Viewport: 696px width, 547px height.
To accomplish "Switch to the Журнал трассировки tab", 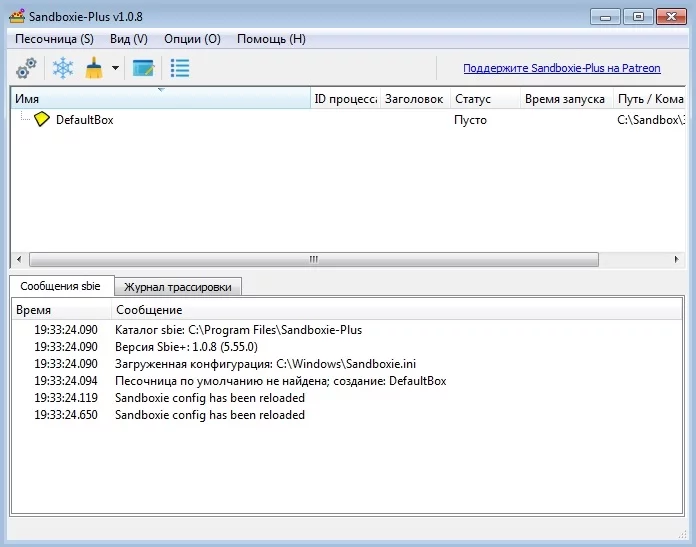I will coord(178,287).
